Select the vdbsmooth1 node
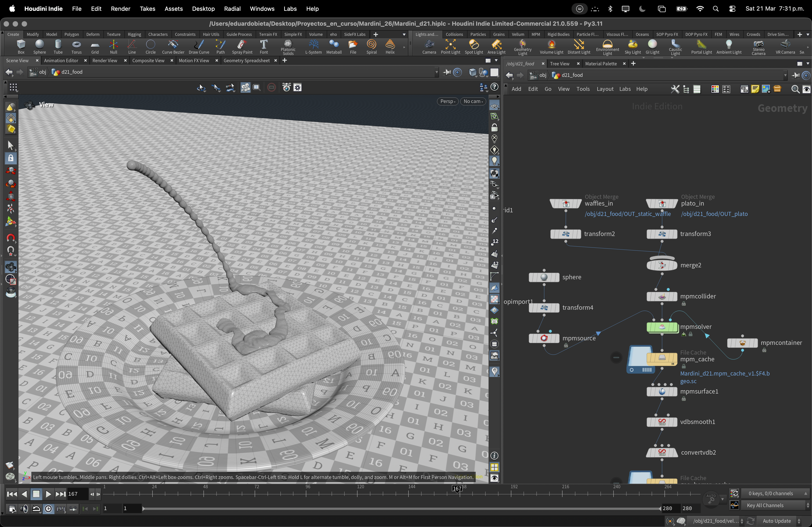This screenshot has width=812, height=527. tap(662, 422)
